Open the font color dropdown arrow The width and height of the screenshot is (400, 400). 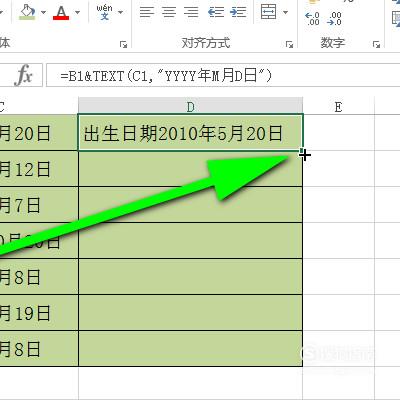click(x=77, y=13)
